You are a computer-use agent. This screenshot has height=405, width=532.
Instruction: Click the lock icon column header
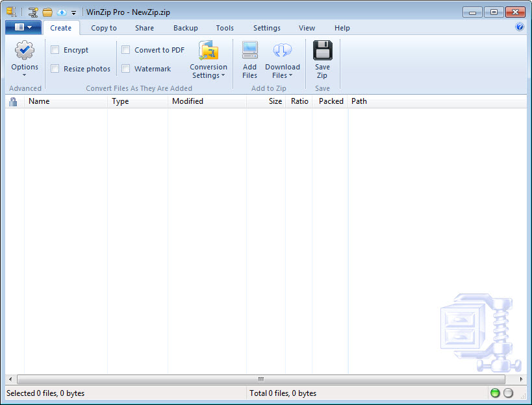[x=13, y=101]
